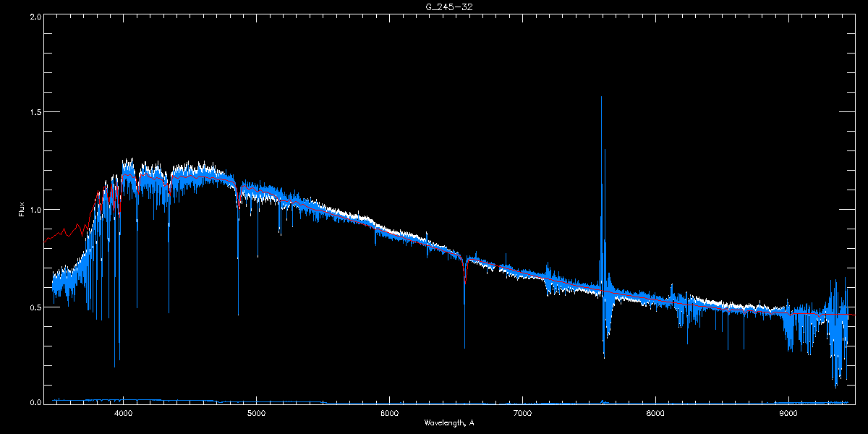Click the Flux axis label
The height and width of the screenshot is (434, 868).
(21, 210)
